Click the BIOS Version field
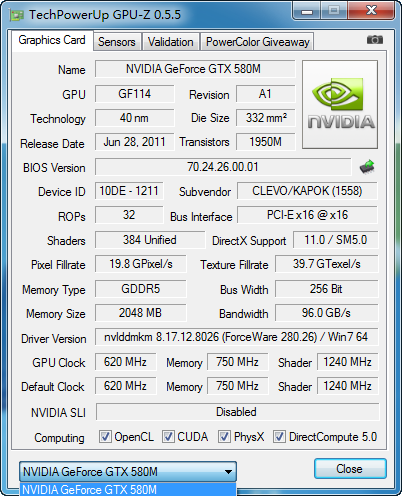The height and width of the screenshot is (496, 402). point(223,167)
